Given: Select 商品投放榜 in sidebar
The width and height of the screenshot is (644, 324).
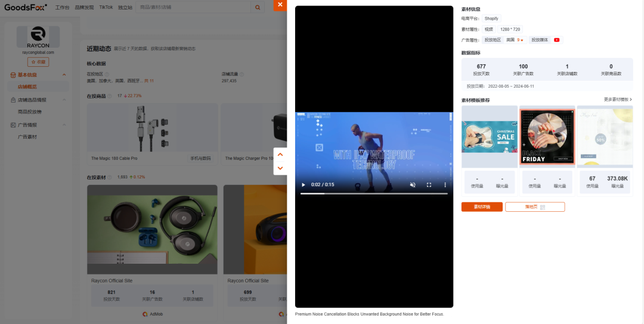Looking at the screenshot, I should click(30, 112).
